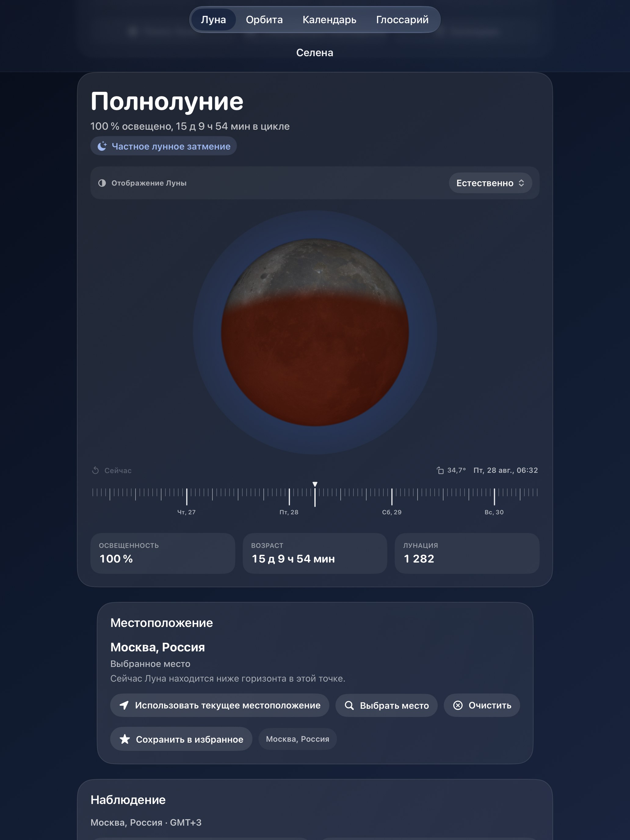Reset timeline with the Сейчас button
630x840 pixels.
(x=112, y=470)
